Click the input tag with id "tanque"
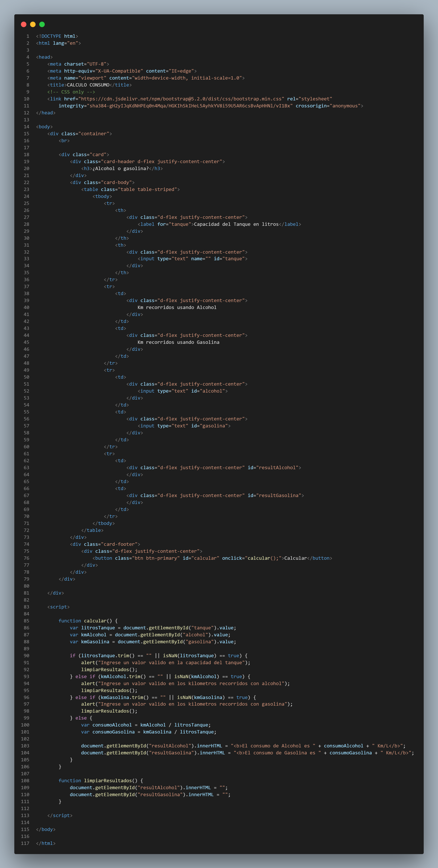 [193, 259]
